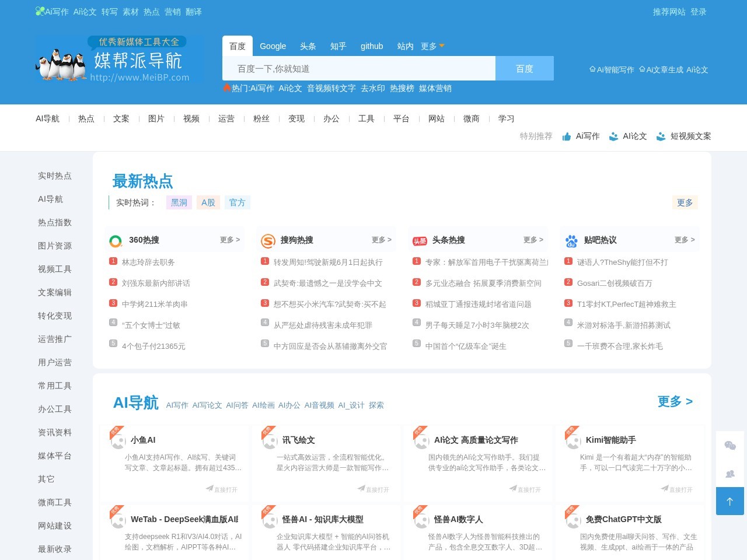
Task: Open 更多 in the 360热搜 panel
Action: pos(230,240)
